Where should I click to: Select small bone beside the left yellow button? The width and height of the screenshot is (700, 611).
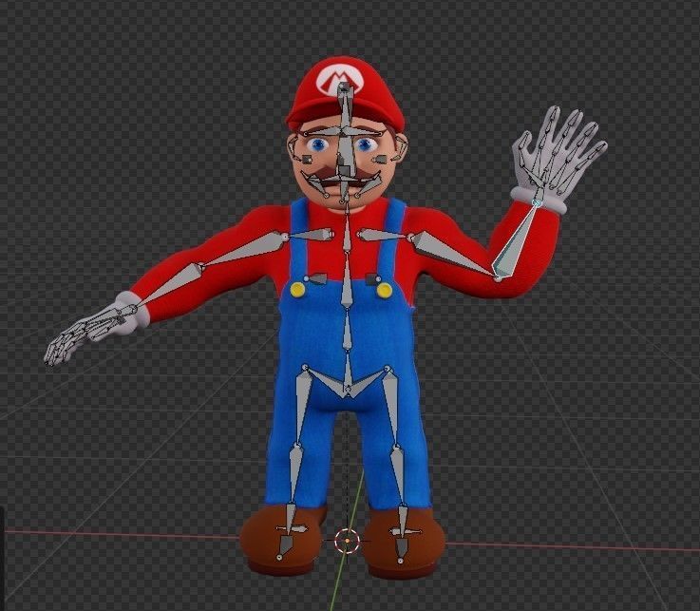pyautogui.click(x=316, y=279)
